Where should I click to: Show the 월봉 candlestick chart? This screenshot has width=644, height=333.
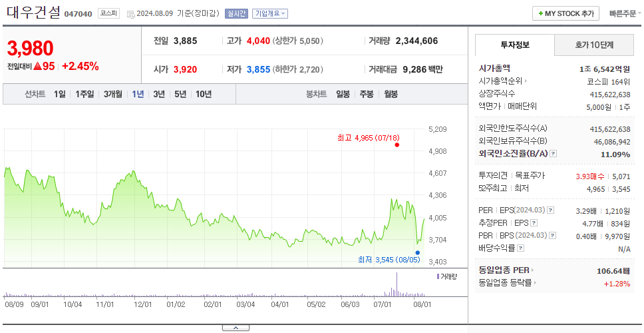coord(391,94)
